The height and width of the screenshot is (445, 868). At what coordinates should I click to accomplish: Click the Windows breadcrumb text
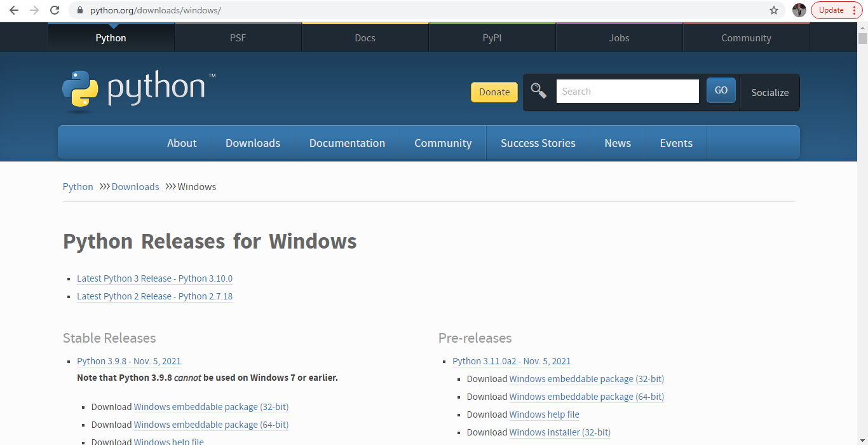[x=197, y=187]
